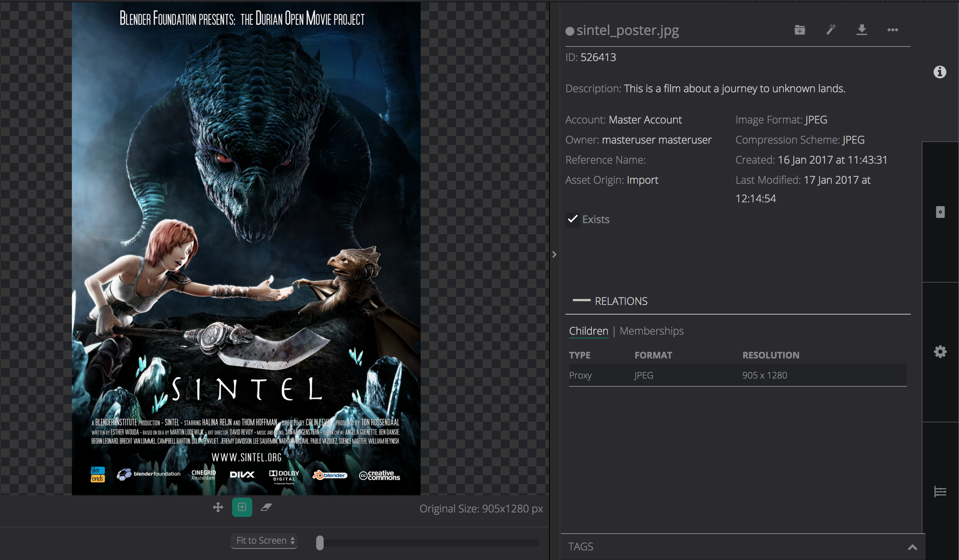Download sintel_poster.jpg using the download icon
Screen dimensions: 959x560
[x=862, y=30]
